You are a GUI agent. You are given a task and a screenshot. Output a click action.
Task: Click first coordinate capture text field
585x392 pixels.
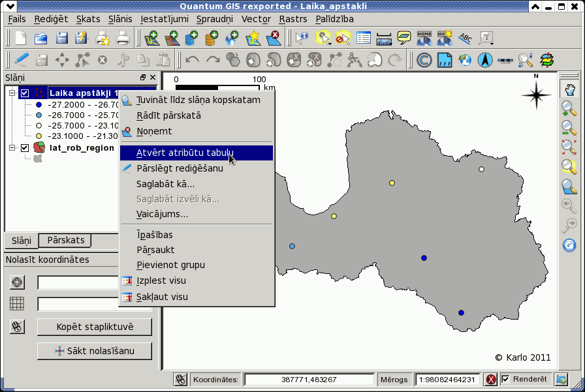[78, 283]
